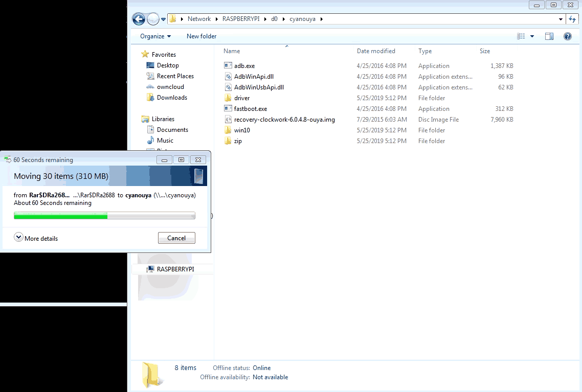
Task: Select the recovery-clockwork img file icon
Action: point(228,120)
